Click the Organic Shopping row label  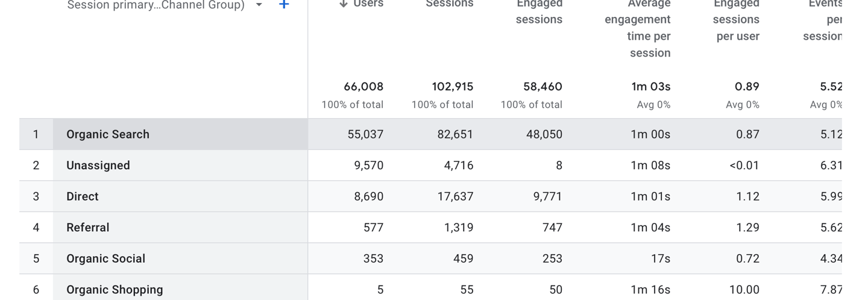115,290
